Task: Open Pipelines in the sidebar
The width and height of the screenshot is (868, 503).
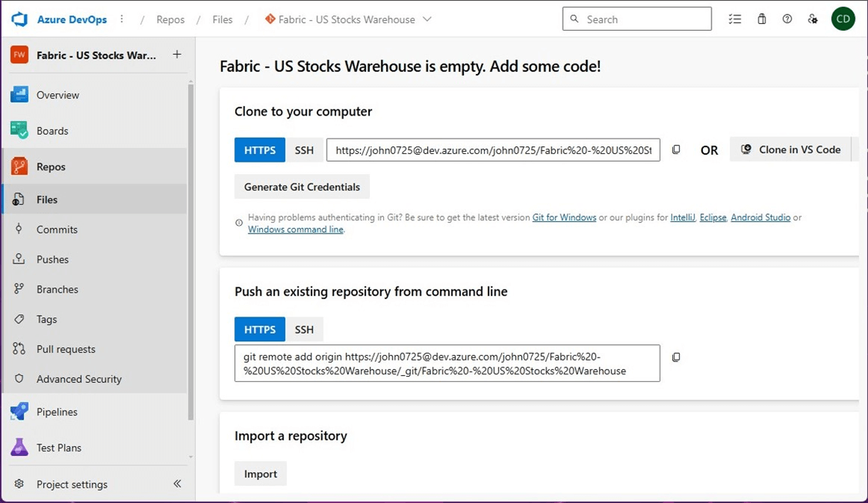Action: pyautogui.click(x=57, y=412)
